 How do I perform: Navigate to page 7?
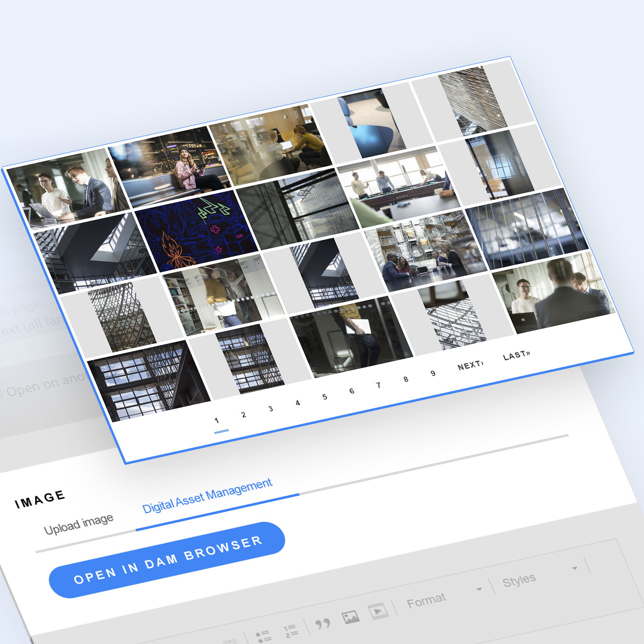378,385
